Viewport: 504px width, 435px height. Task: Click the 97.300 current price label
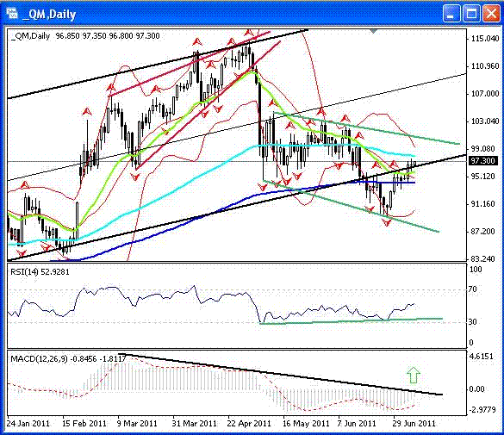pos(482,160)
